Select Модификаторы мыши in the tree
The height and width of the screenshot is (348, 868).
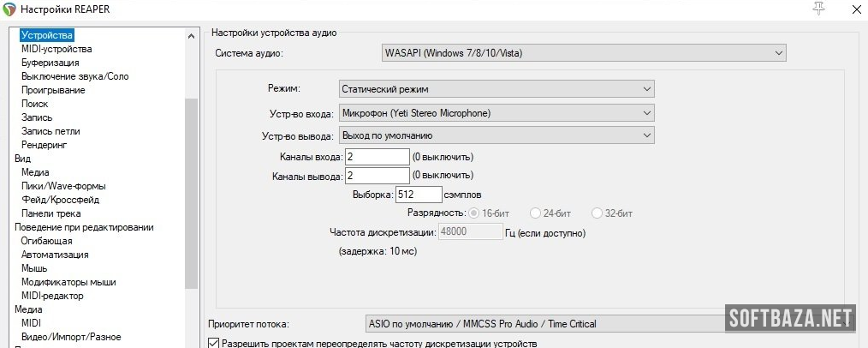(68, 282)
